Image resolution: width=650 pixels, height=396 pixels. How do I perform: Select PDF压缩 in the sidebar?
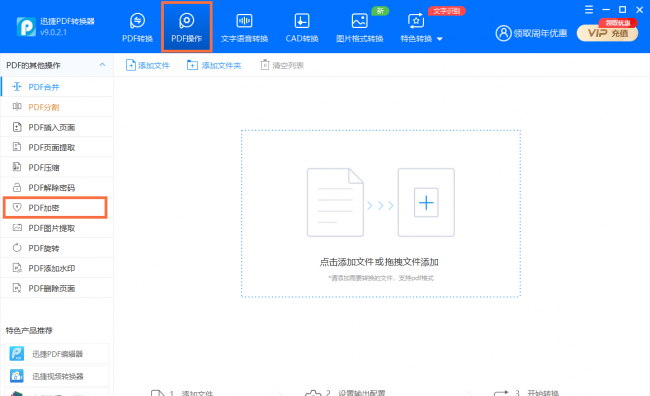(x=57, y=168)
